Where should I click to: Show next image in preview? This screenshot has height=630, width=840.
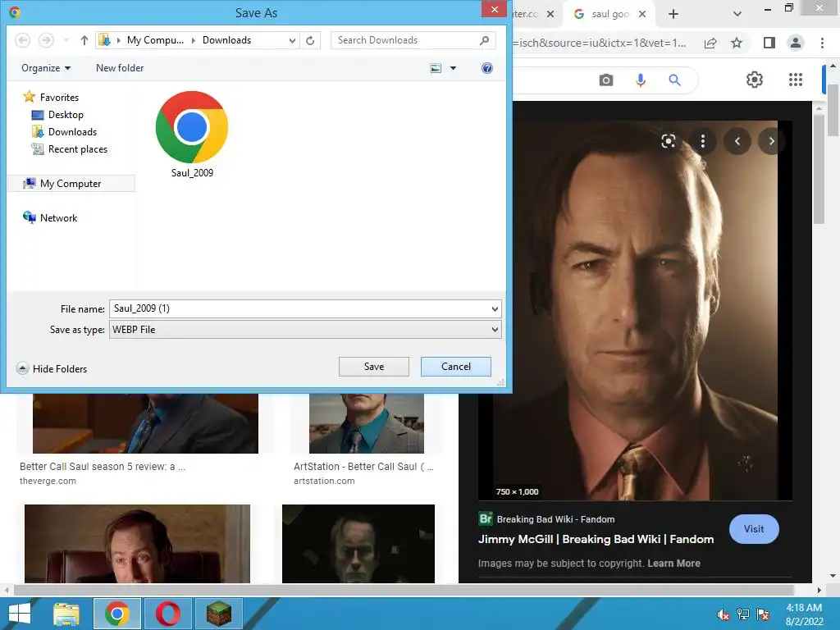(771, 141)
